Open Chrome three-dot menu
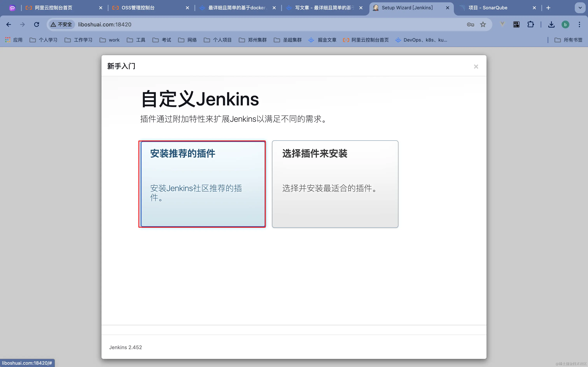The image size is (588, 367). (579, 24)
